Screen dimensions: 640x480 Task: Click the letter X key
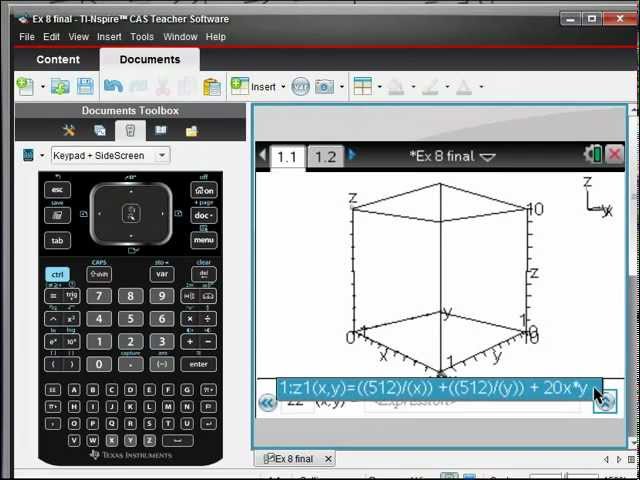tap(111, 440)
